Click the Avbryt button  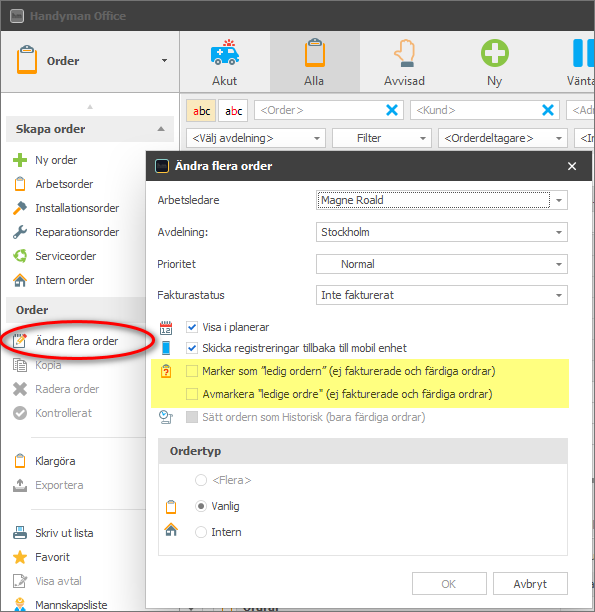point(530,584)
